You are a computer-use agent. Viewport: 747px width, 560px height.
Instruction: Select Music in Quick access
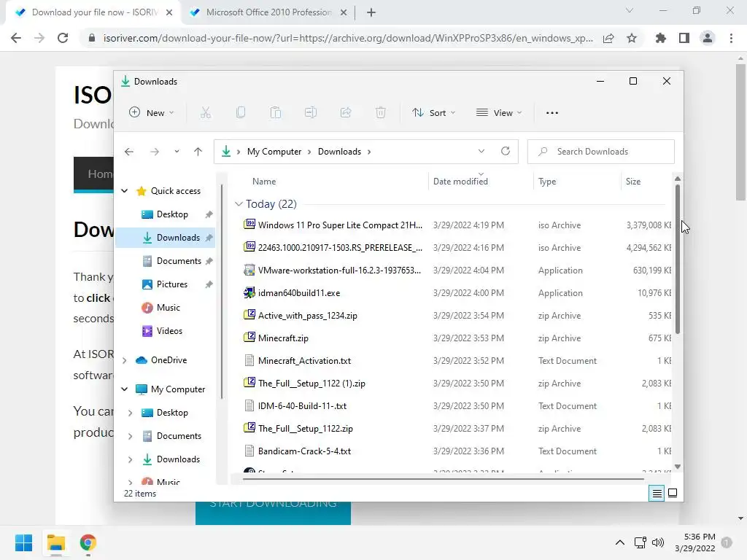coord(169,308)
